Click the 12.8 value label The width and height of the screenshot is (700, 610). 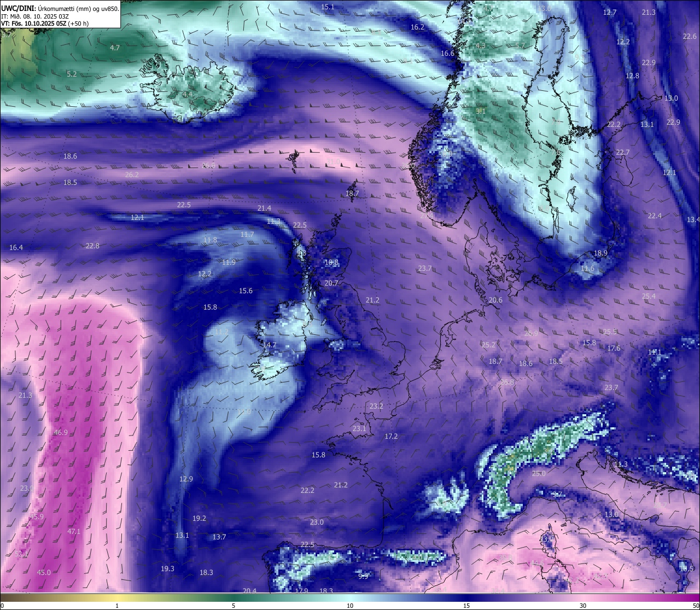[632, 75]
